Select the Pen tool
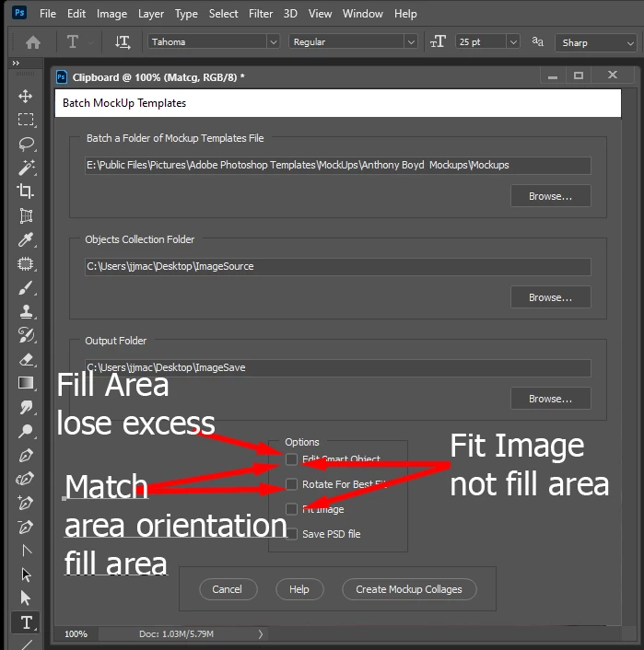This screenshot has width=644, height=650. (x=26, y=455)
